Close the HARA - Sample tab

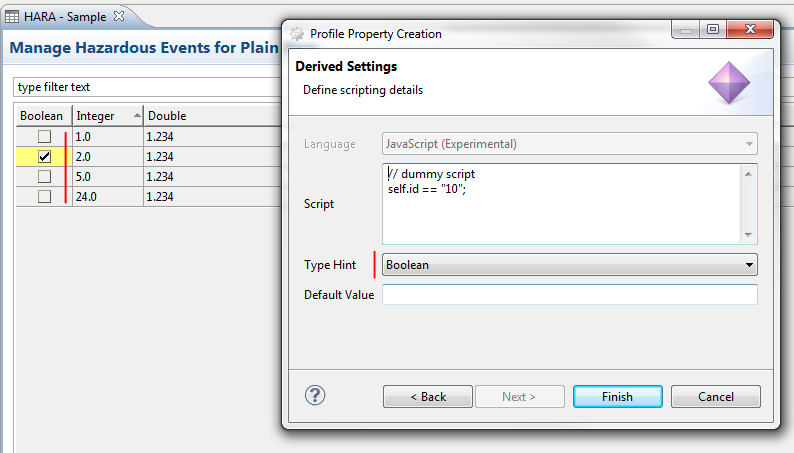pyautogui.click(x=119, y=17)
